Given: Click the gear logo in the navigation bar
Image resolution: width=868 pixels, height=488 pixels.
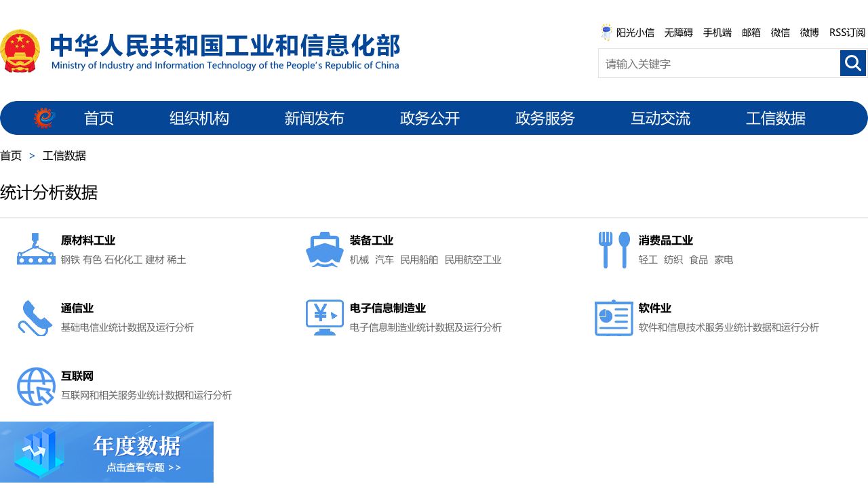Looking at the screenshot, I should (45, 118).
